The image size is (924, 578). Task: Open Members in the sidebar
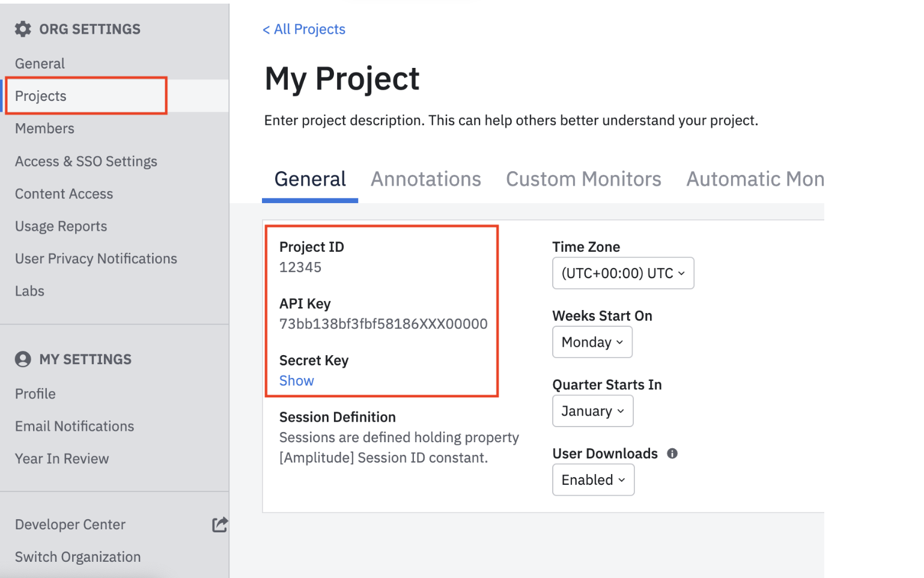[44, 129]
